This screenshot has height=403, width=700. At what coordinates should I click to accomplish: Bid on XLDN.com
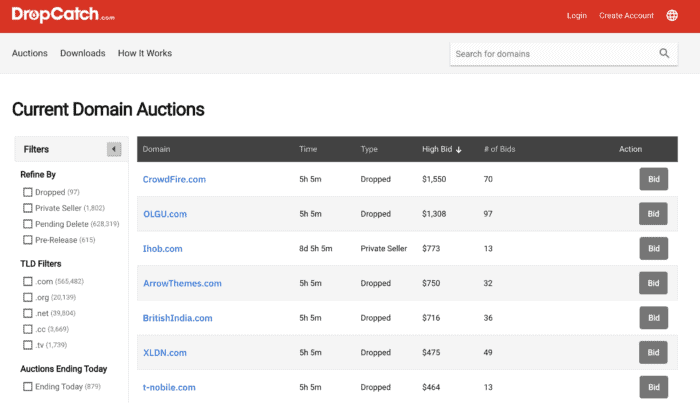pos(654,353)
